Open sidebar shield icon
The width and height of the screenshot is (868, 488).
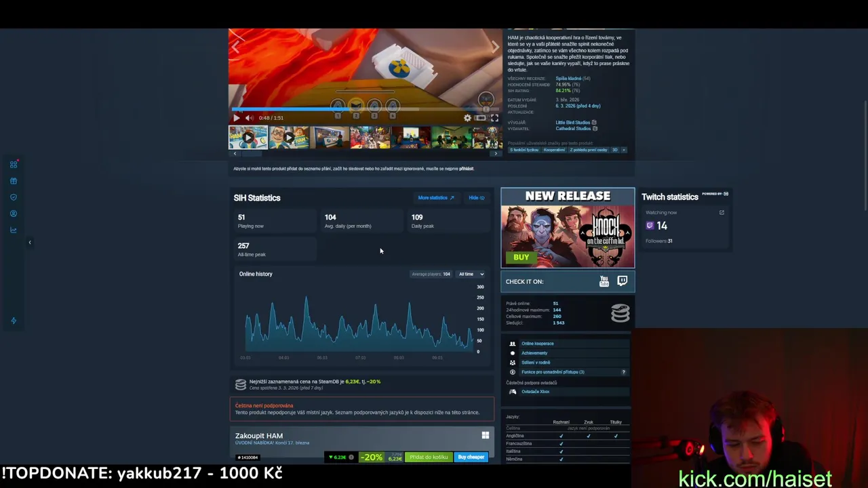pos(14,197)
